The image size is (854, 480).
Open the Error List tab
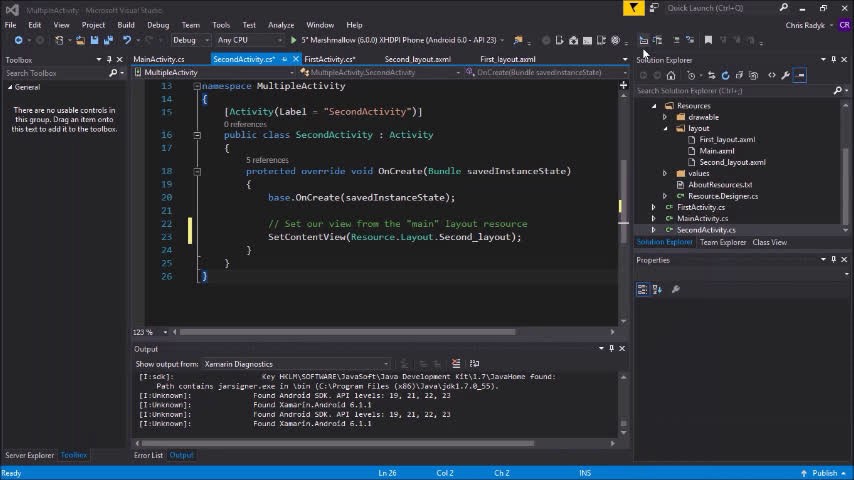148,455
